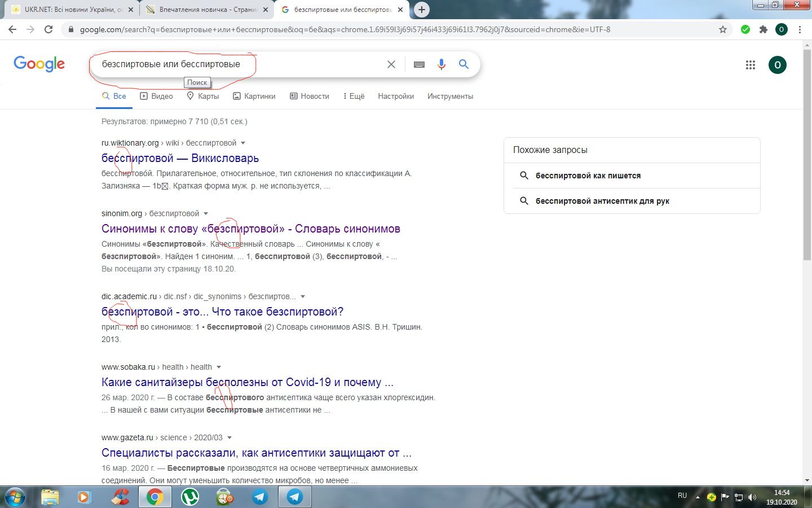
Task: Select suggestion бесспиртовой как пишется
Action: point(588,176)
